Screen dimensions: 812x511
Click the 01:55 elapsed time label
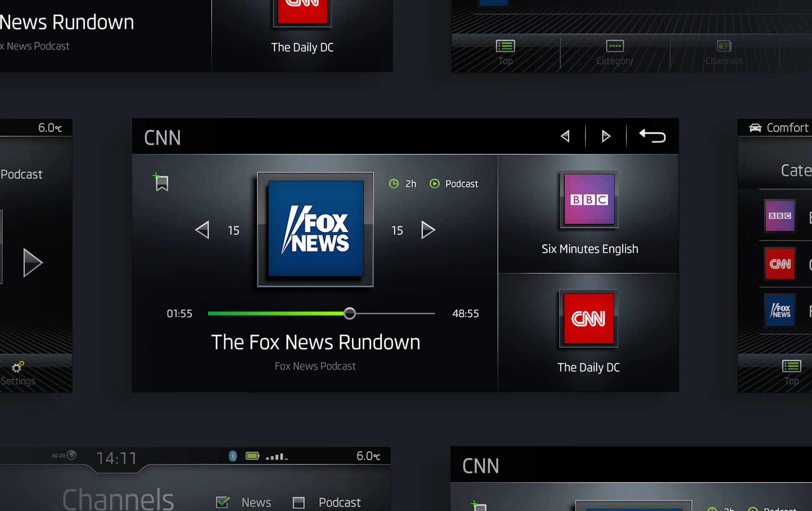coord(179,313)
